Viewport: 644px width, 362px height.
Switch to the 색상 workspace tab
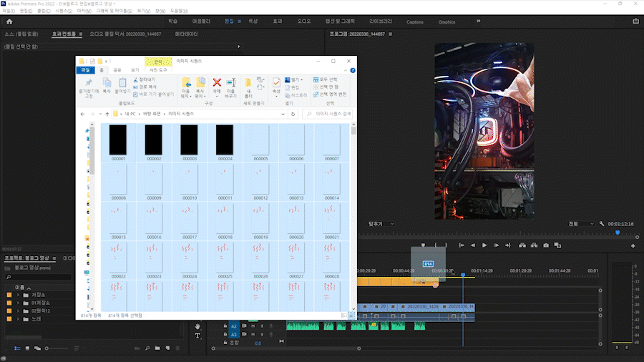coord(253,22)
